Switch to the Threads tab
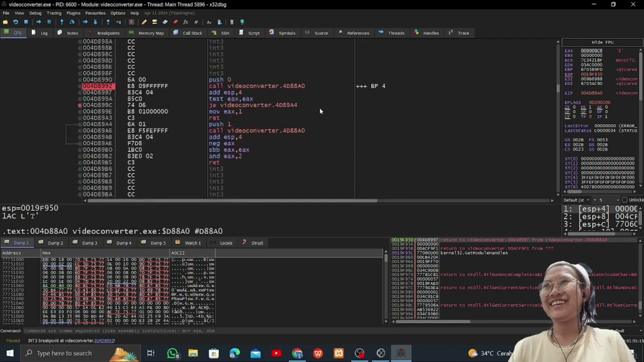The width and height of the screenshot is (644, 362). click(391, 33)
